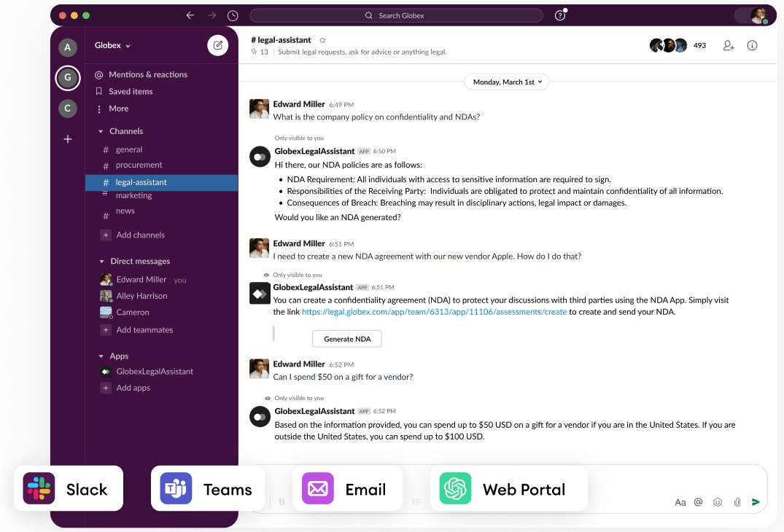This screenshot has width=784, height=532.
Task: Click Edward Miller's avatar on 6:52 PM message
Action: (259, 369)
